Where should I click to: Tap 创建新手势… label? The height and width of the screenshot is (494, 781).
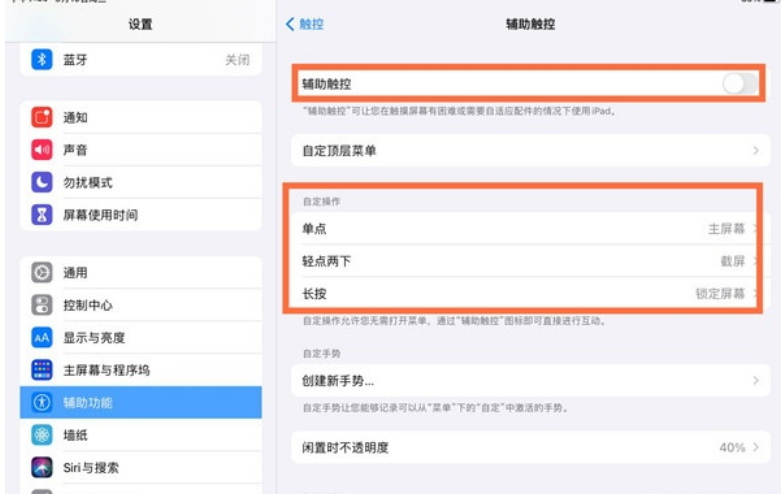click(x=338, y=381)
